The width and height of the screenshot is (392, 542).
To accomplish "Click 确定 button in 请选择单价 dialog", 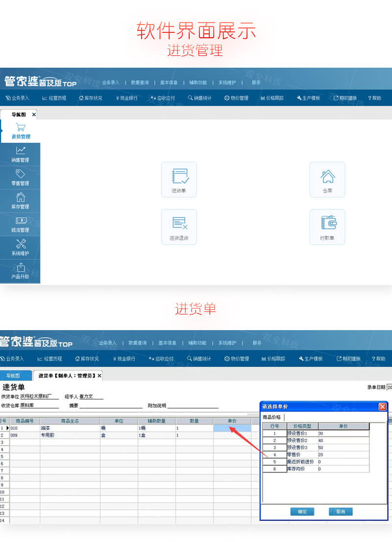I will click(302, 512).
